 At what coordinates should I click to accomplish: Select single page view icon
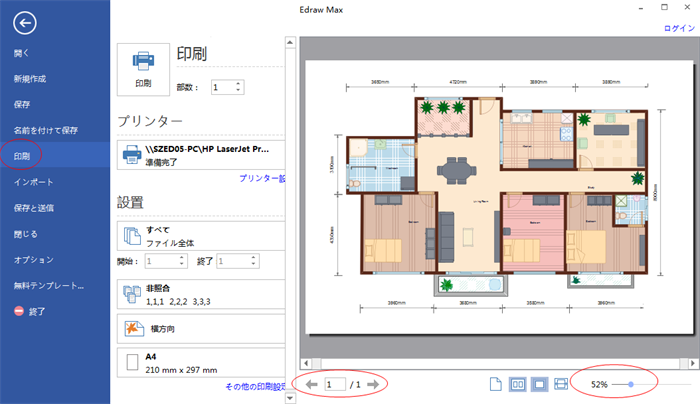[496, 384]
